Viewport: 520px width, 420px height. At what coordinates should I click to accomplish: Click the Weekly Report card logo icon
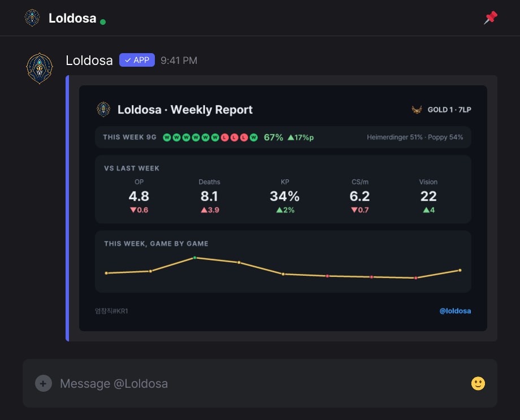tap(103, 110)
